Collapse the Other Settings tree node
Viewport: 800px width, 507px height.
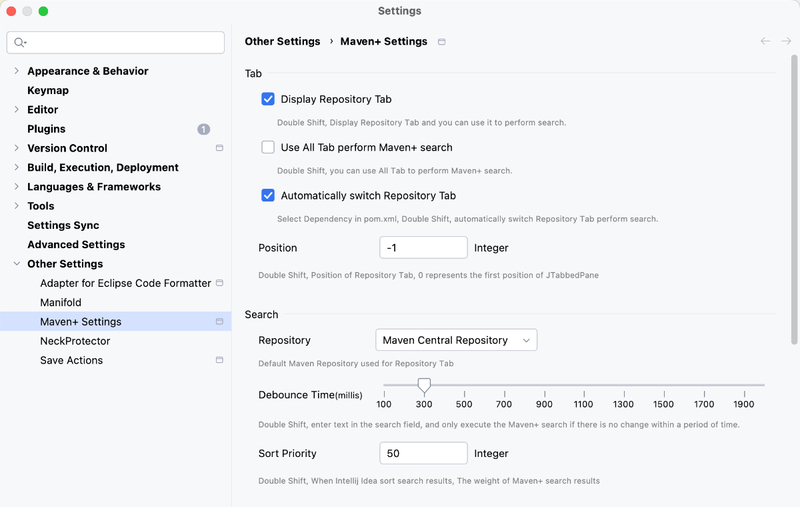click(x=16, y=264)
